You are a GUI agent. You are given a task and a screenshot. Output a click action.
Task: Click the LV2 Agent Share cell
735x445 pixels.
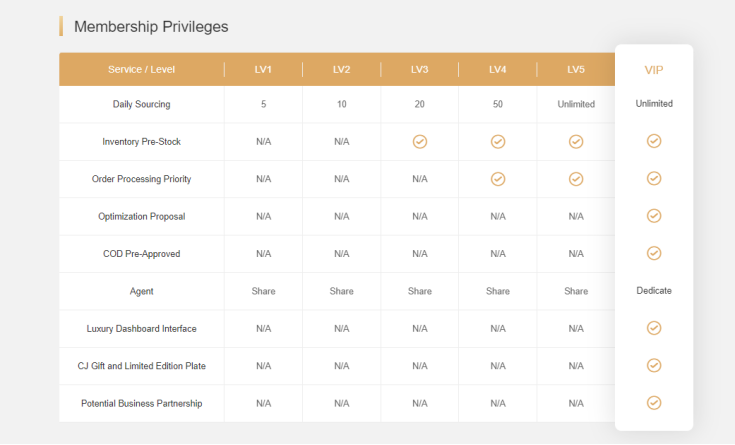pyautogui.click(x=342, y=291)
